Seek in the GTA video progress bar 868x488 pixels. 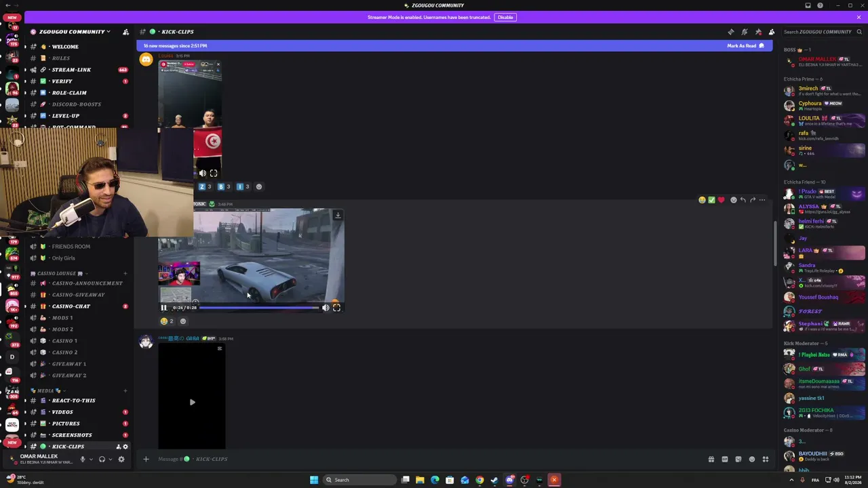(x=259, y=308)
